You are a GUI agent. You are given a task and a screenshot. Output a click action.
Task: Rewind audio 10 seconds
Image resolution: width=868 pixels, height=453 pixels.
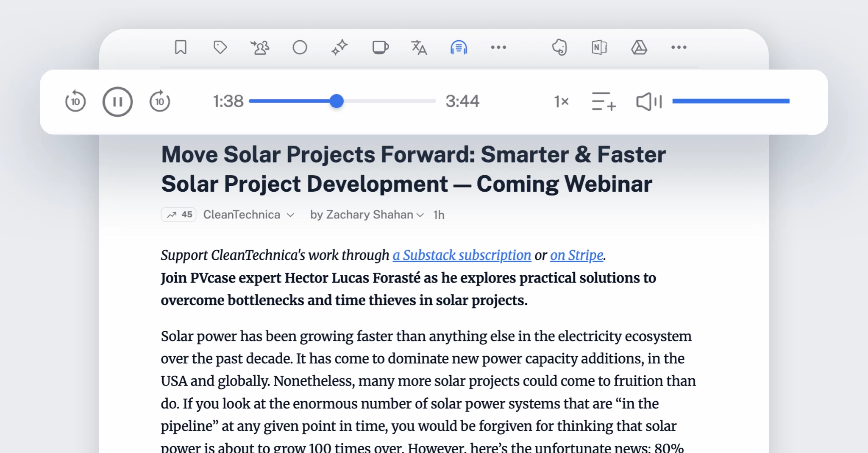click(75, 101)
